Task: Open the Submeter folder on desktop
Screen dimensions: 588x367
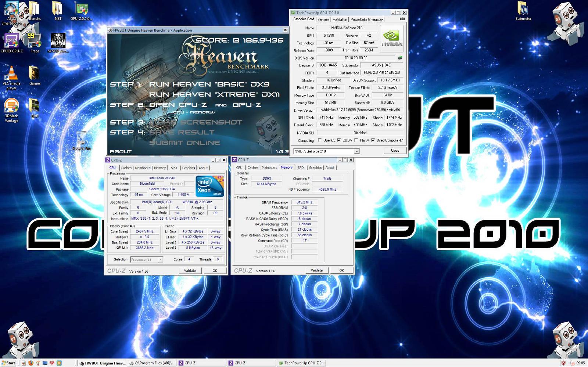Action: [523, 11]
